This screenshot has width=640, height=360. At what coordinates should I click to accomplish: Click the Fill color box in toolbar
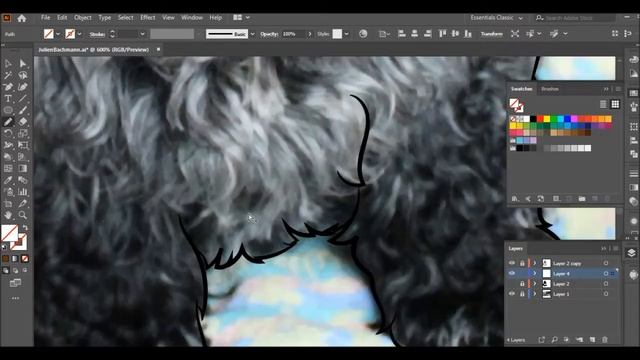click(x=9, y=233)
